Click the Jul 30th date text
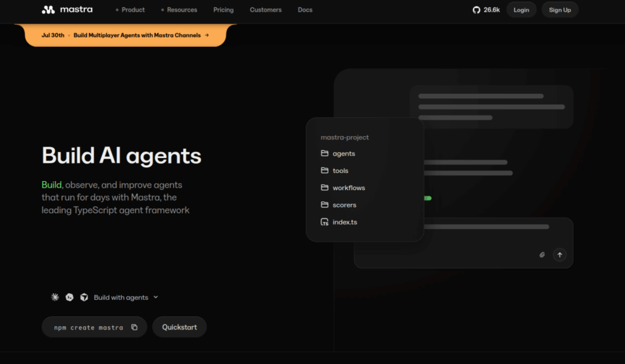Viewport: 625px width, 364px height. point(53,35)
